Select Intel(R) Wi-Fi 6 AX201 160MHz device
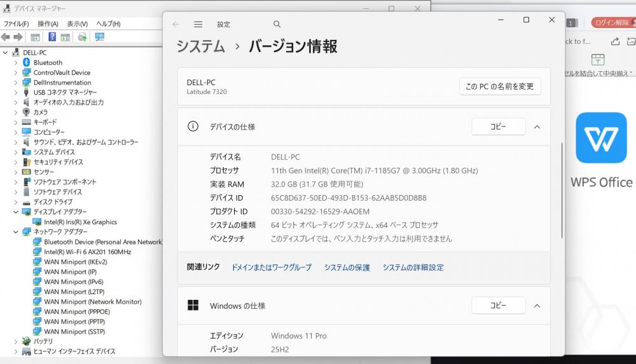Screen dimensions: 636x364 [x=87, y=252]
